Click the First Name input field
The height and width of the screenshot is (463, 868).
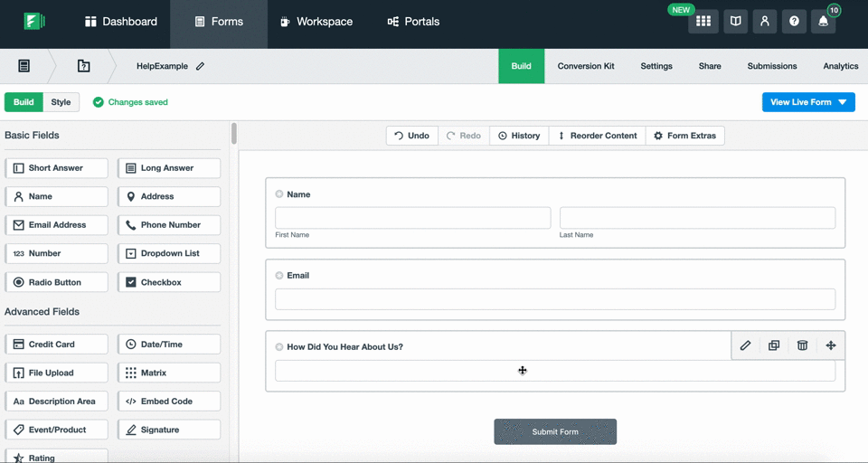412,218
